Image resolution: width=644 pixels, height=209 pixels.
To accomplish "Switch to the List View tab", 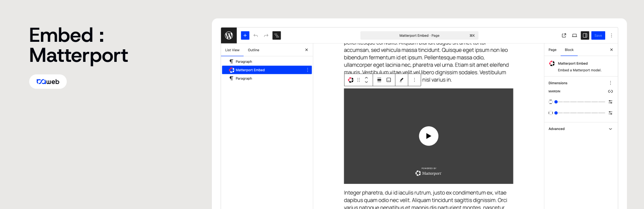I will click(232, 50).
